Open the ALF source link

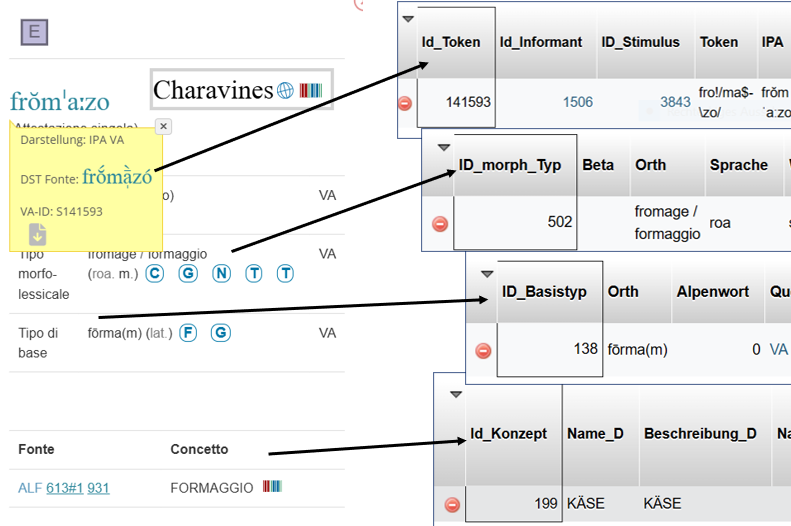tap(29, 488)
